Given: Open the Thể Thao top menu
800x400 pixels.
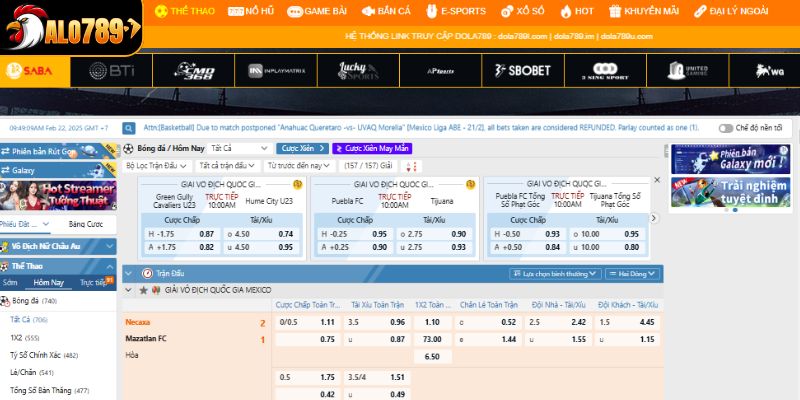Looking at the screenshot, I should point(185,11).
